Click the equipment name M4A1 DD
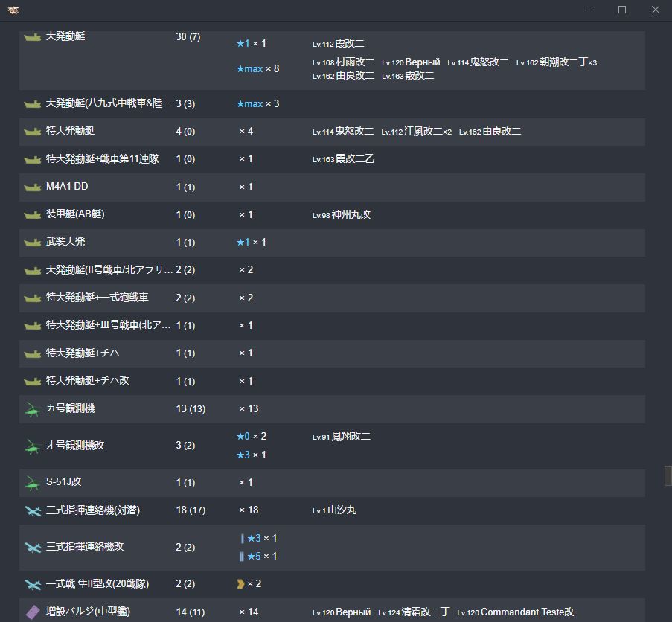 click(x=67, y=186)
